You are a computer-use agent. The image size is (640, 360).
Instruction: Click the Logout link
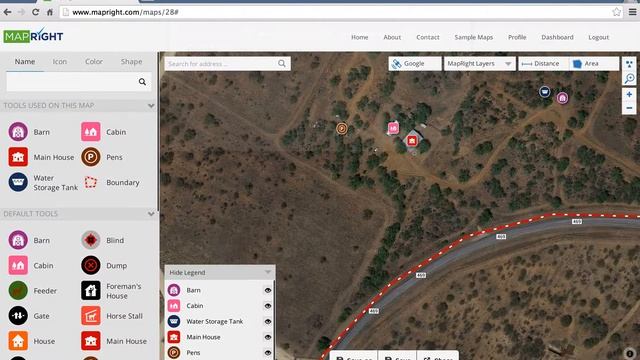(x=599, y=37)
